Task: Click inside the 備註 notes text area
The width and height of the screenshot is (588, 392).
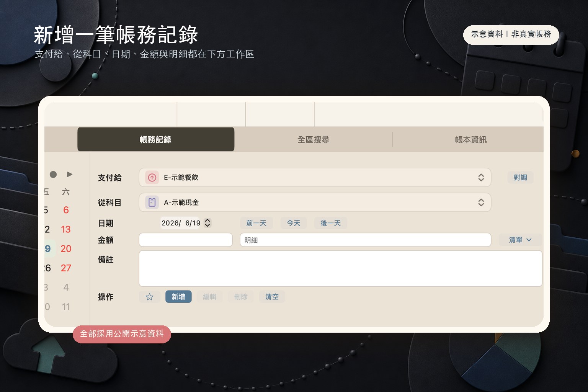Action: click(x=340, y=268)
